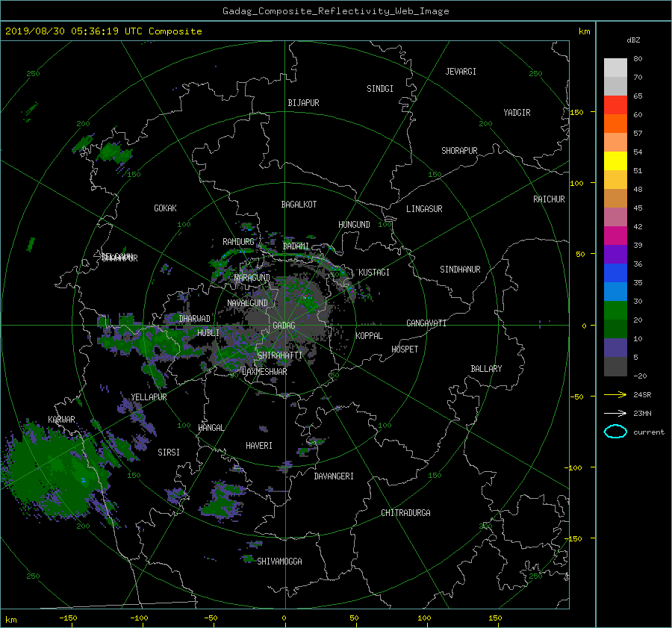Click the CHITRADURGA city label
Screen dimensions: 672x628
click(x=405, y=513)
